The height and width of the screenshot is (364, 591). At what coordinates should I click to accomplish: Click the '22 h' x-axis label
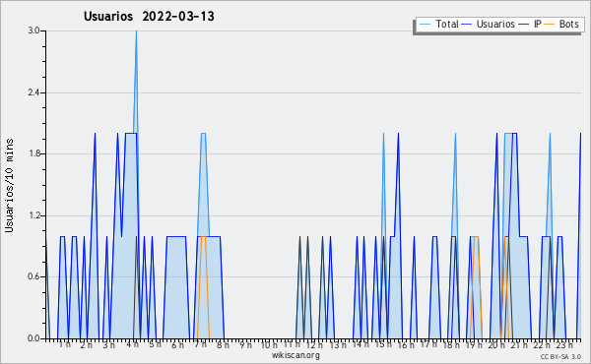[542, 344]
